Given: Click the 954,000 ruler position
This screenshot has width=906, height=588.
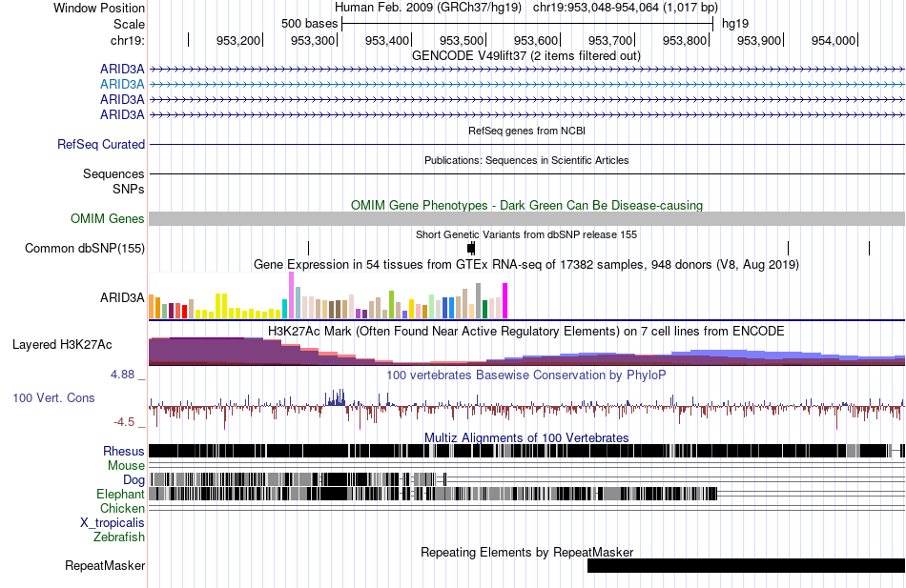Looking at the screenshot, I should 834,40.
